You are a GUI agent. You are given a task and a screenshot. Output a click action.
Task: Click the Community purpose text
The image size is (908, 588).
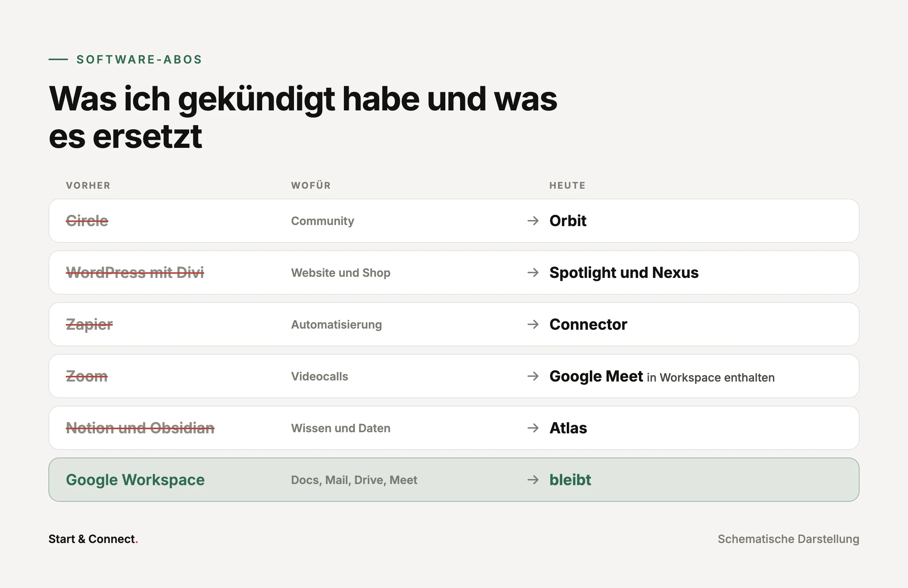coord(322,221)
